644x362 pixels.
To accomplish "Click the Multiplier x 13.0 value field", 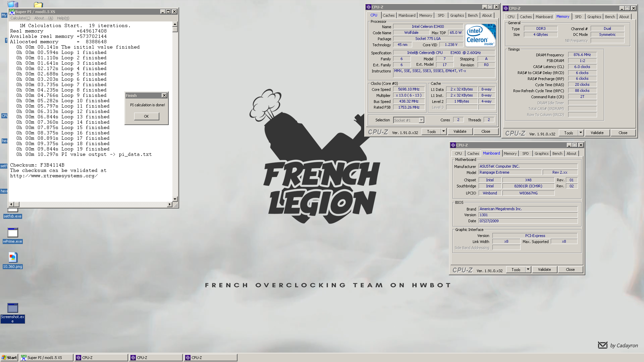I will coord(409,95).
